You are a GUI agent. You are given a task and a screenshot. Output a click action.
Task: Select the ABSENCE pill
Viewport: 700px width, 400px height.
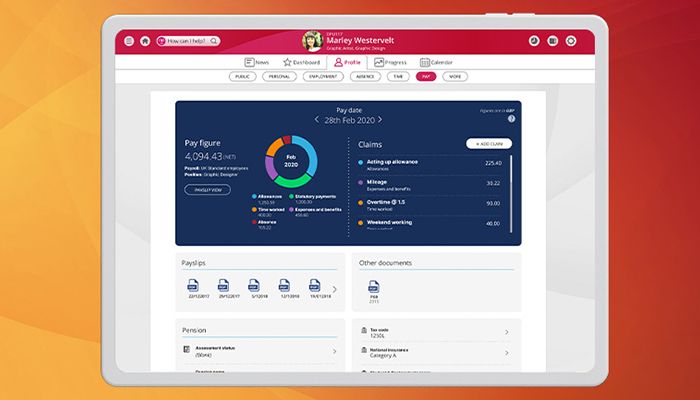[365, 77]
